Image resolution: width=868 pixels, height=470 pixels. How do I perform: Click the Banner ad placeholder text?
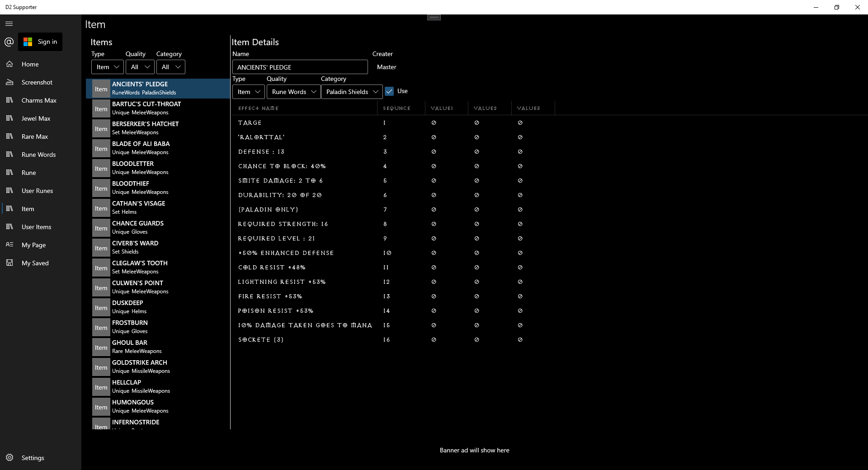tap(474, 450)
